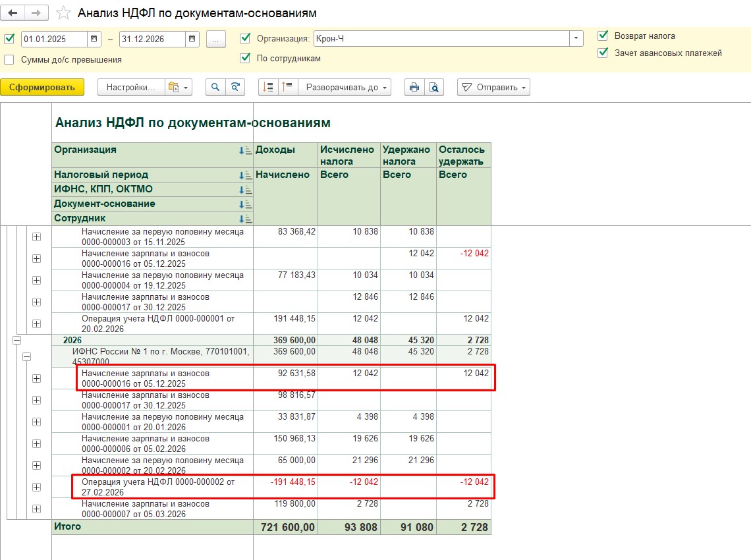Toggle 'Зачет авансовых платежей' checkbox

pyautogui.click(x=603, y=53)
